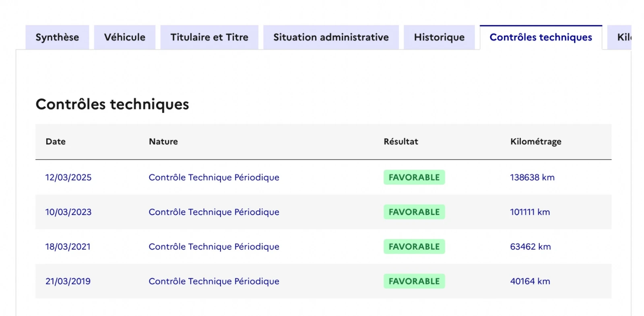This screenshot has height=316, width=644.
Task: Switch to the Véhicule tab
Action: coord(125,37)
